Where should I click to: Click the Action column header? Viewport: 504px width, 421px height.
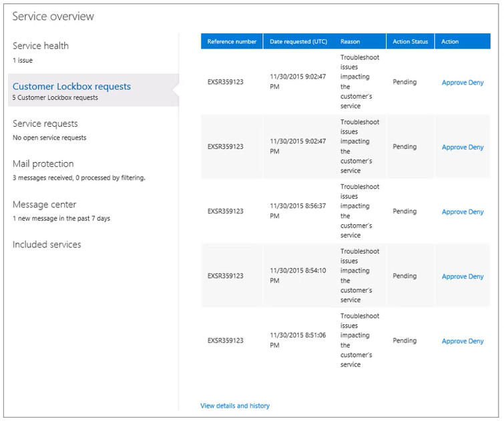(450, 41)
